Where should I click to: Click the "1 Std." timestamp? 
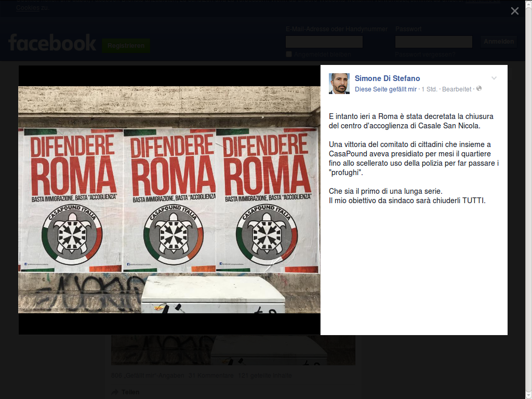click(429, 89)
